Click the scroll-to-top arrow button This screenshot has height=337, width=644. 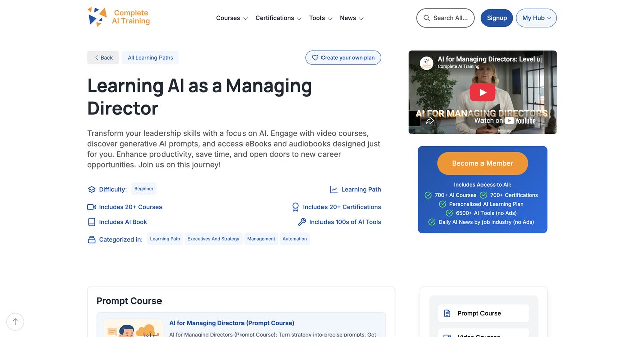point(15,322)
